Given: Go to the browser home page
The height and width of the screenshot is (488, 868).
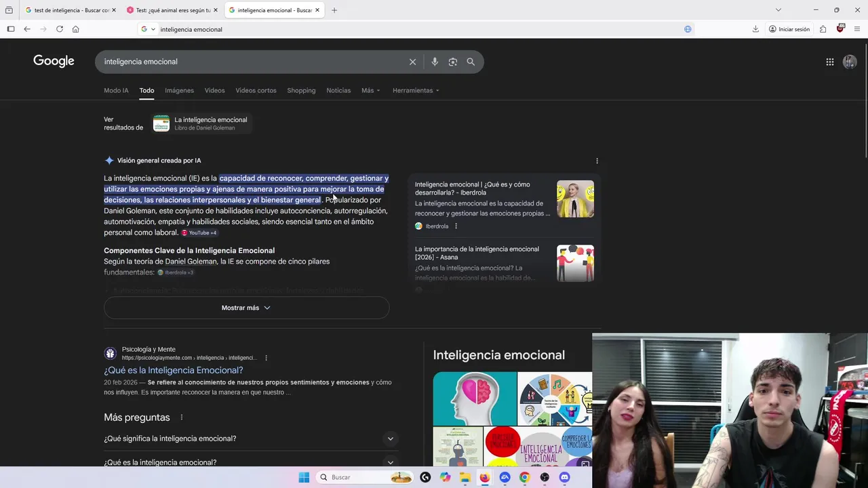Looking at the screenshot, I should [76, 29].
